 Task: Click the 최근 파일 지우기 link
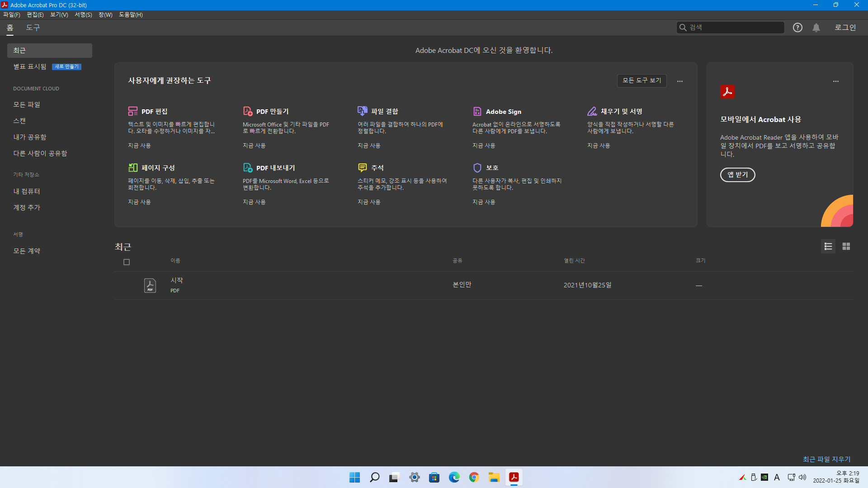[826, 459]
